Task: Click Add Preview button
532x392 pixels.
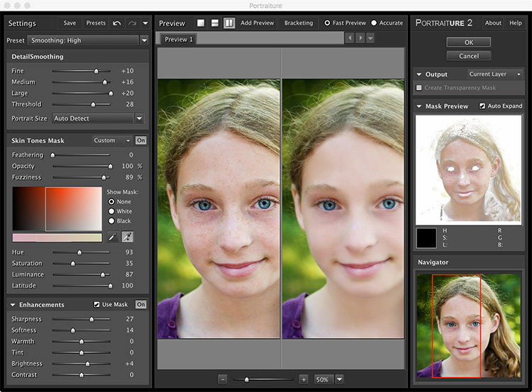Action: click(257, 23)
